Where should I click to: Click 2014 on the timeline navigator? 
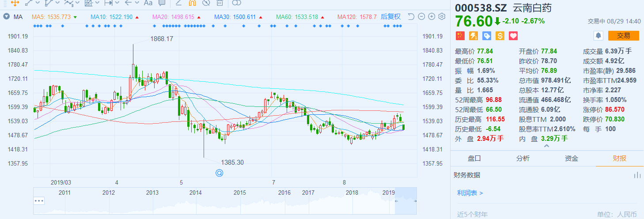[196, 193]
